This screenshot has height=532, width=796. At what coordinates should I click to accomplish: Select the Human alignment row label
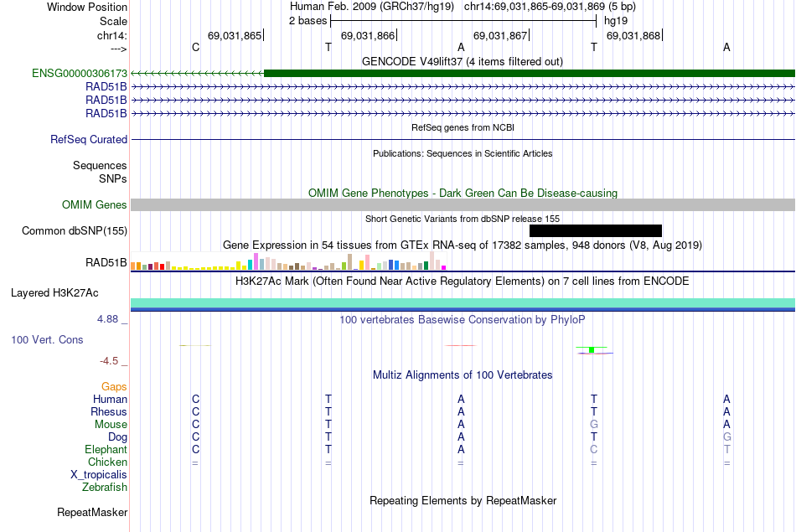point(110,399)
